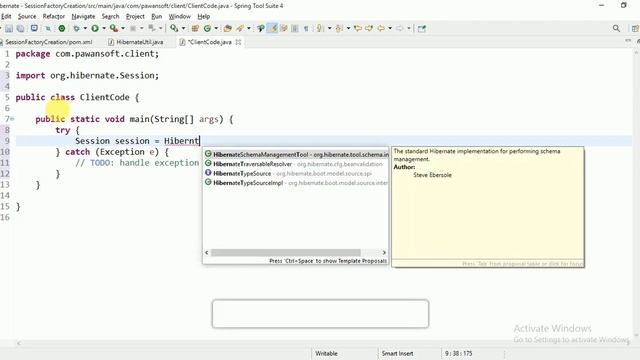Click the Open Perspective icon at far right

[635, 28]
